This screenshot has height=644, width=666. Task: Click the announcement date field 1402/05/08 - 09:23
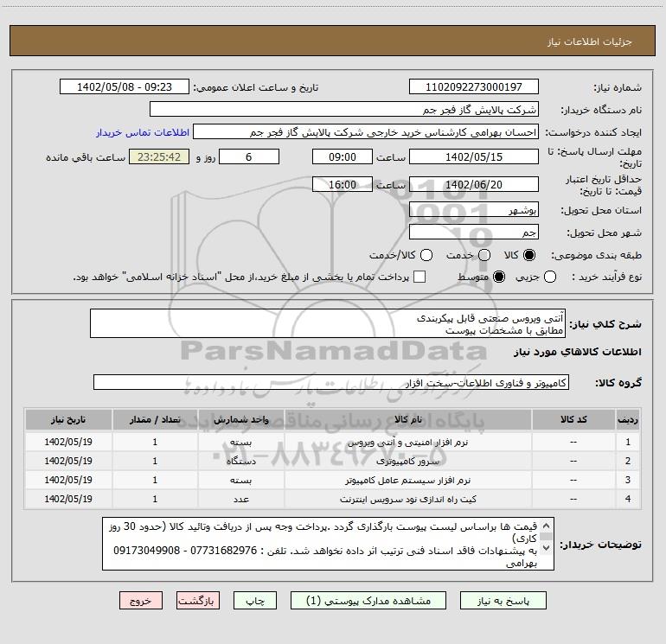(125, 86)
